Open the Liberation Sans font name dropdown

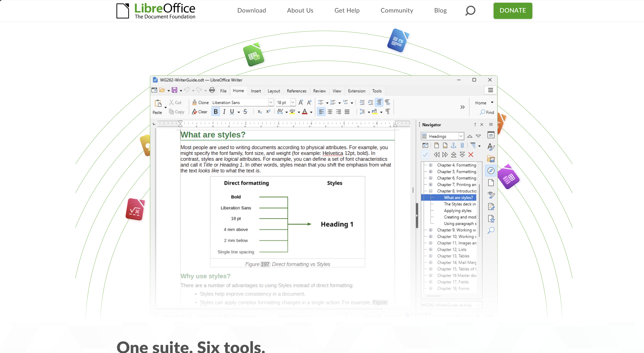[x=271, y=103]
